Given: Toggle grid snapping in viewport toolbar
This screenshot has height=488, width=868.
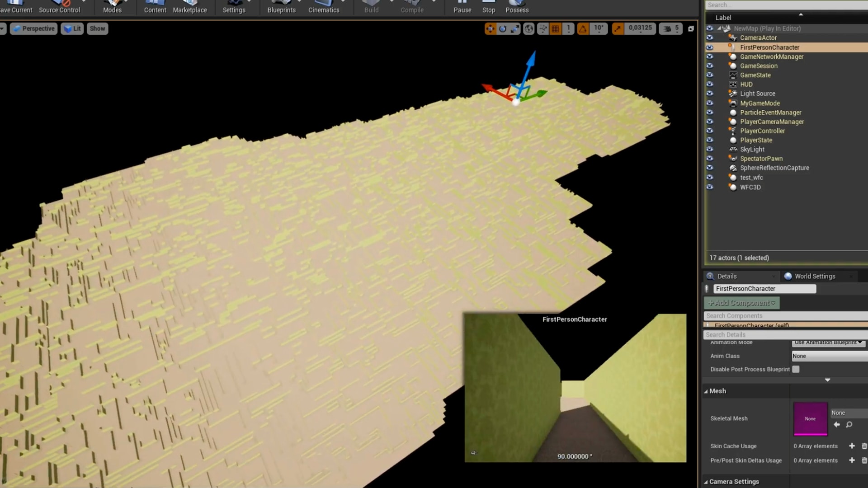Looking at the screenshot, I should (556, 29).
